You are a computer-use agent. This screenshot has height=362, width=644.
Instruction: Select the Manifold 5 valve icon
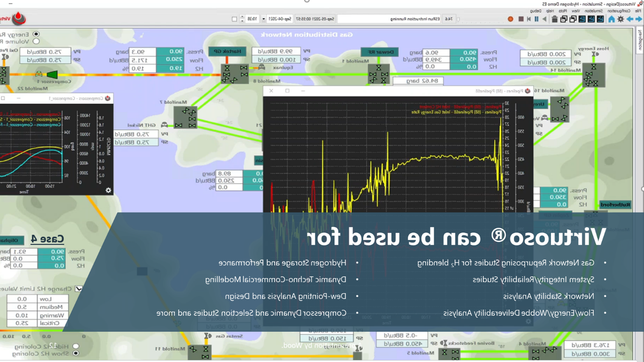(x=449, y=354)
